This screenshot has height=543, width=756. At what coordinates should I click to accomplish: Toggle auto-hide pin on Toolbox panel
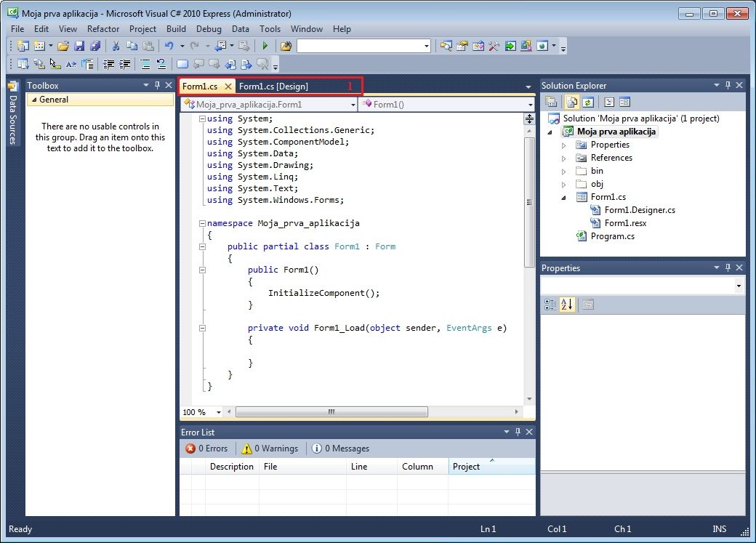coord(157,85)
